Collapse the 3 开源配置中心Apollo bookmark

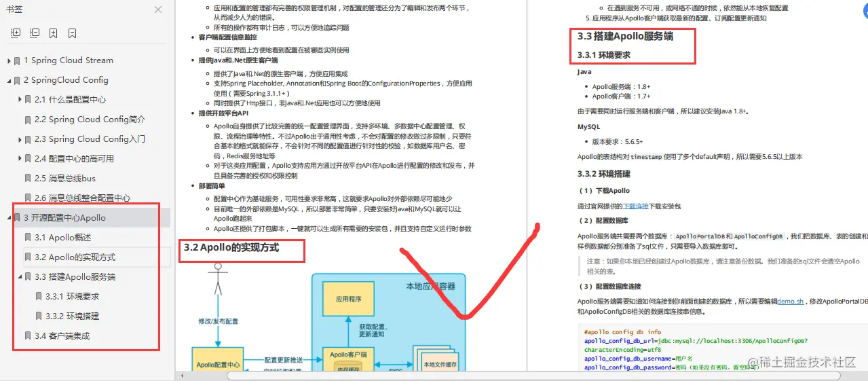pos(9,218)
